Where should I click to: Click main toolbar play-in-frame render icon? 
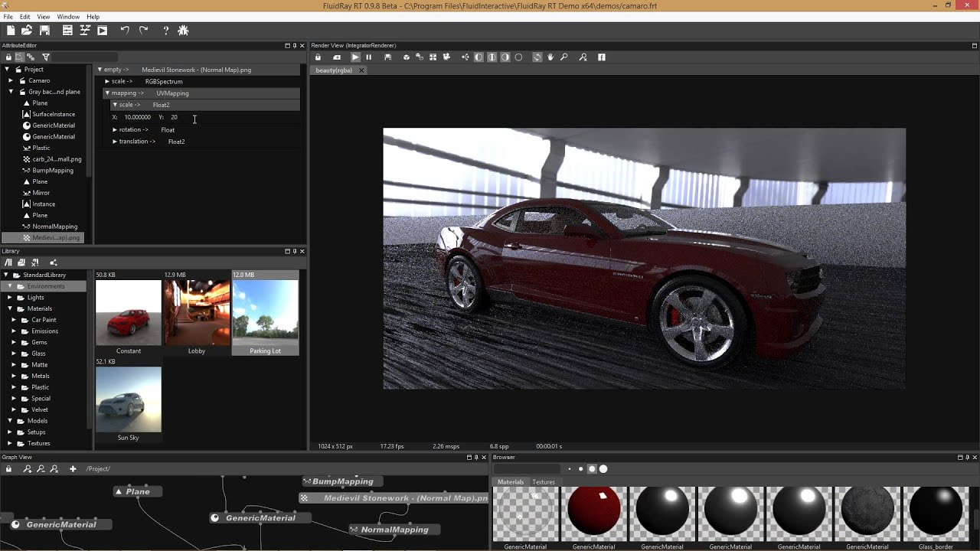pos(103,31)
